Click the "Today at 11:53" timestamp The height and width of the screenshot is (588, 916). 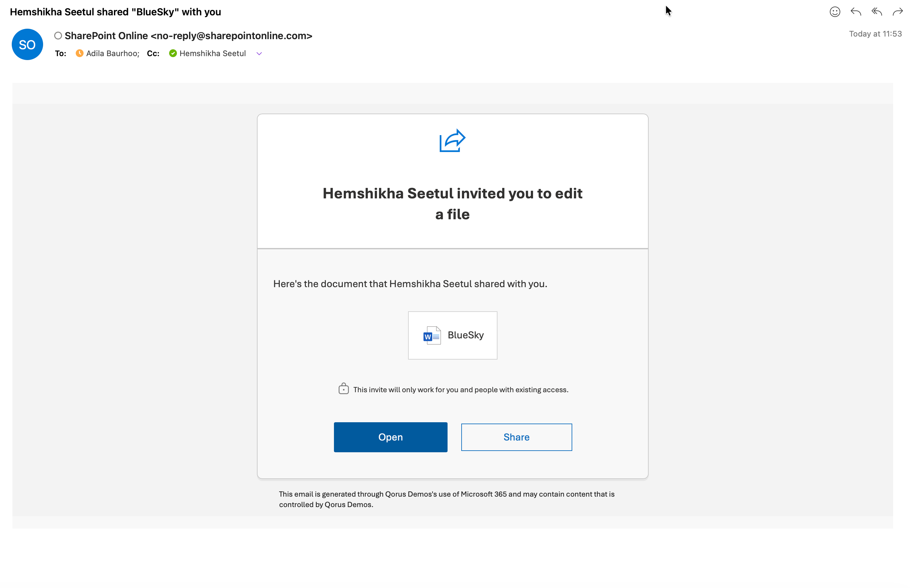tap(875, 34)
